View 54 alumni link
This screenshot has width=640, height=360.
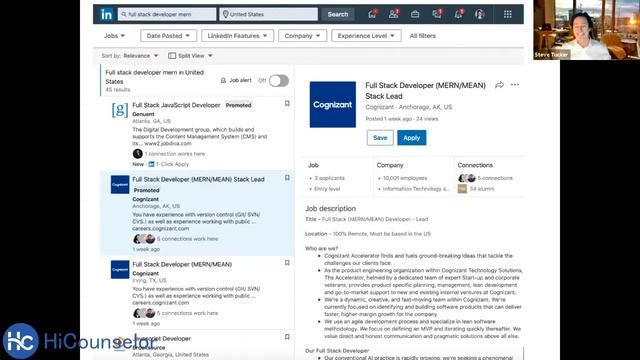coord(482,189)
